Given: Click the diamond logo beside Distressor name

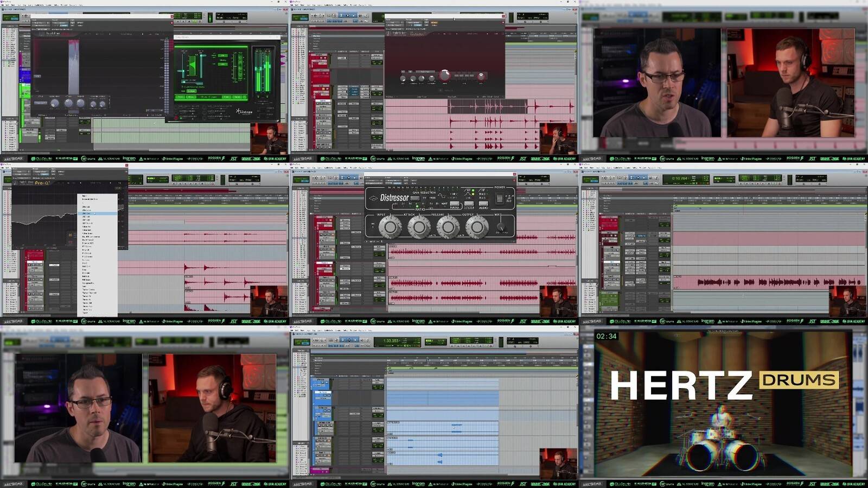Looking at the screenshot, I should point(373,198).
